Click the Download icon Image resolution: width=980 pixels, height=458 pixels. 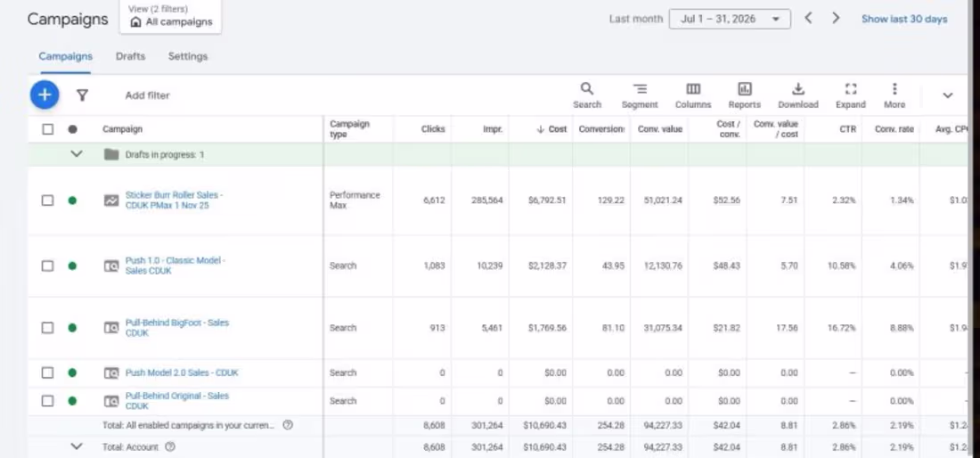tap(798, 95)
